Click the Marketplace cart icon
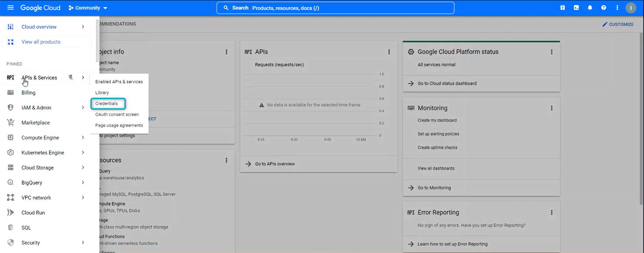The width and height of the screenshot is (644, 253). 11,122
